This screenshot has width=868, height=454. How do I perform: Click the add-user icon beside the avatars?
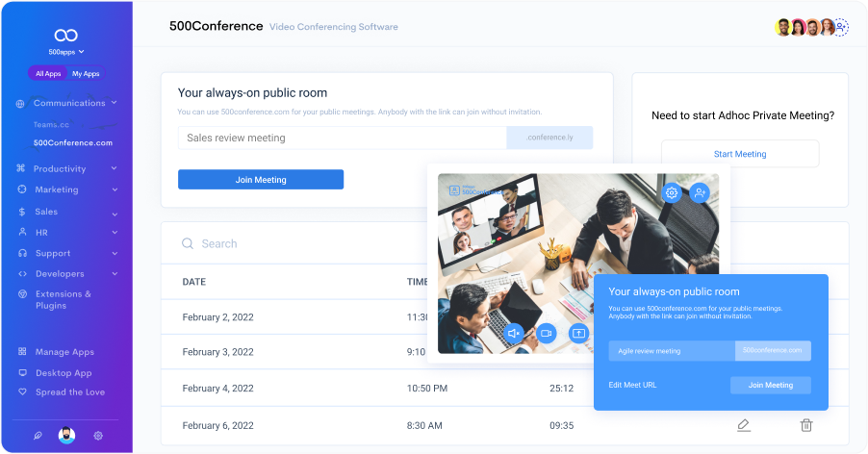tap(841, 27)
